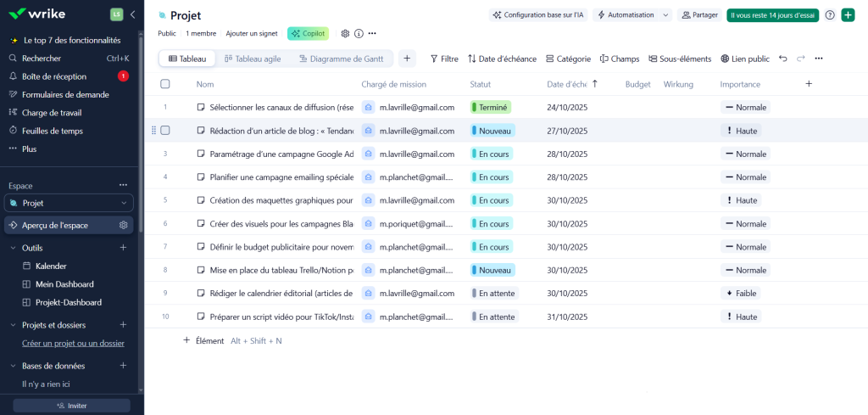Select all rows with the header checkbox
Image resolution: width=868 pixels, height=415 pixels.
[165, 84]
